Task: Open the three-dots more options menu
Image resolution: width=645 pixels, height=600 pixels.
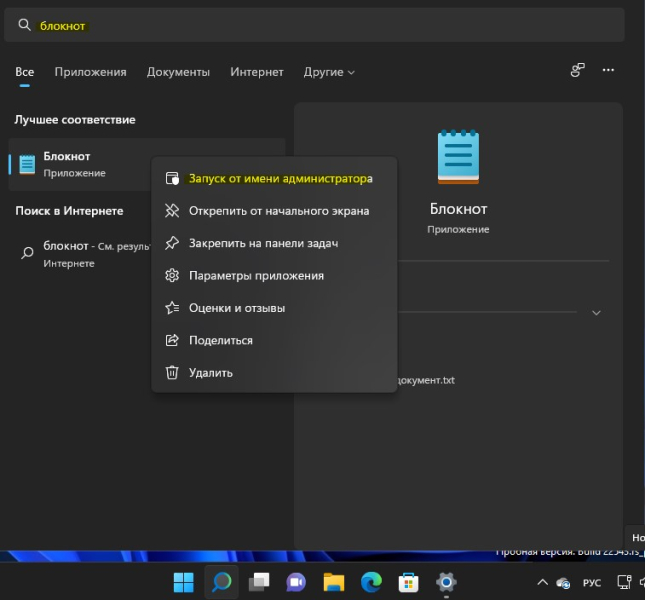Action: [610, 71]
